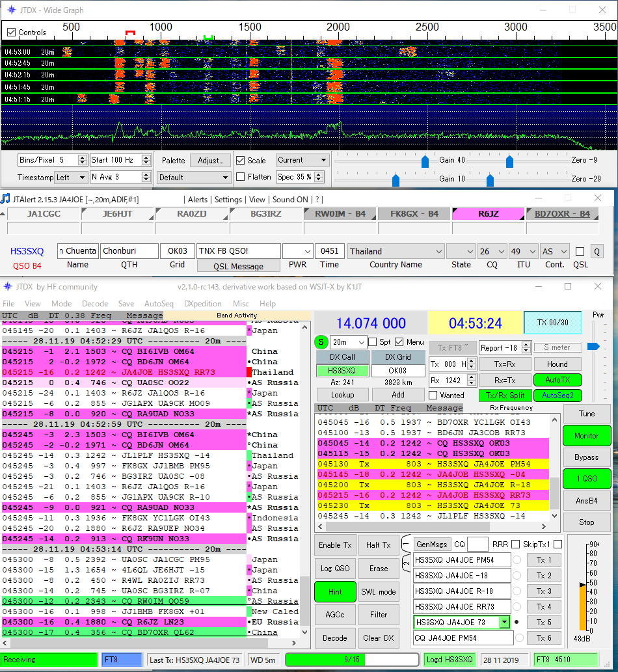Toggle the green Hint button
Image resolution: width=618 pixels, height=672 pixels.
point(335,591)
